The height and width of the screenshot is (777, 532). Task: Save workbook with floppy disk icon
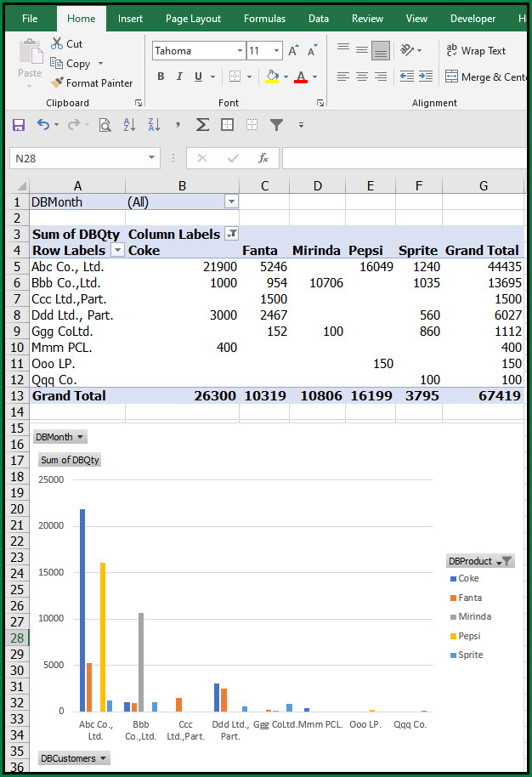19,125
